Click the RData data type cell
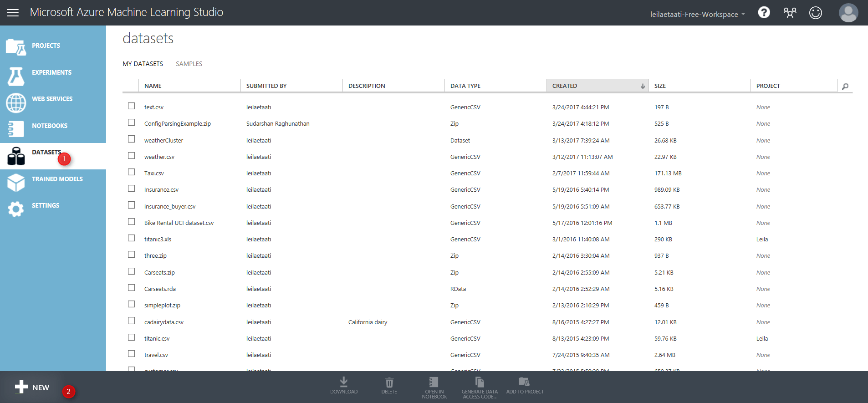 458,289
